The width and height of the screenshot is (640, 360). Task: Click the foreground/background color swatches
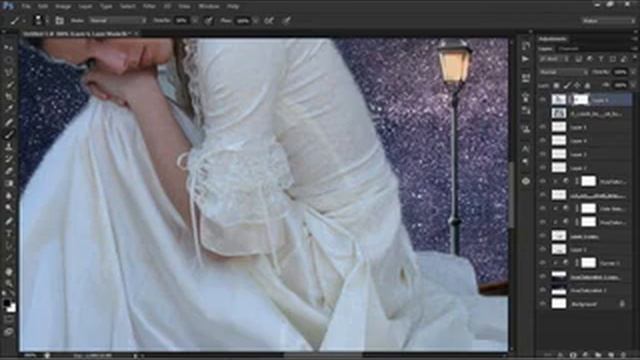click(x=9, y=306)
